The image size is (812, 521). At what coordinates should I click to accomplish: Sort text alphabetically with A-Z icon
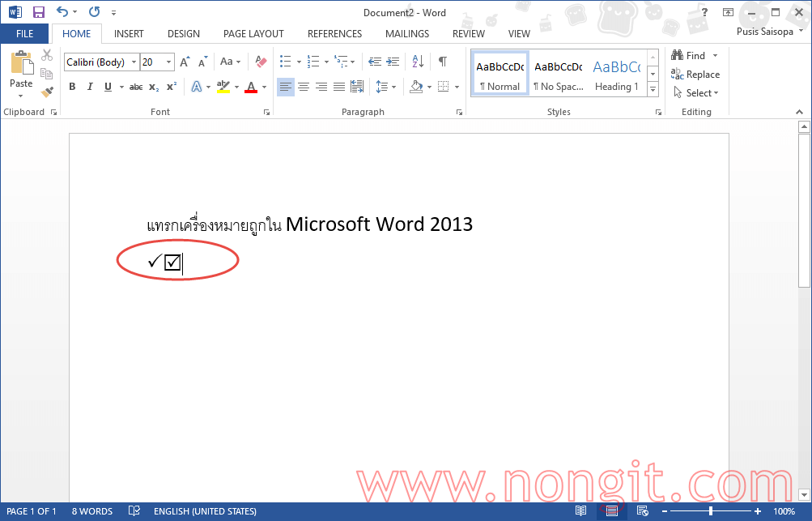418,62
